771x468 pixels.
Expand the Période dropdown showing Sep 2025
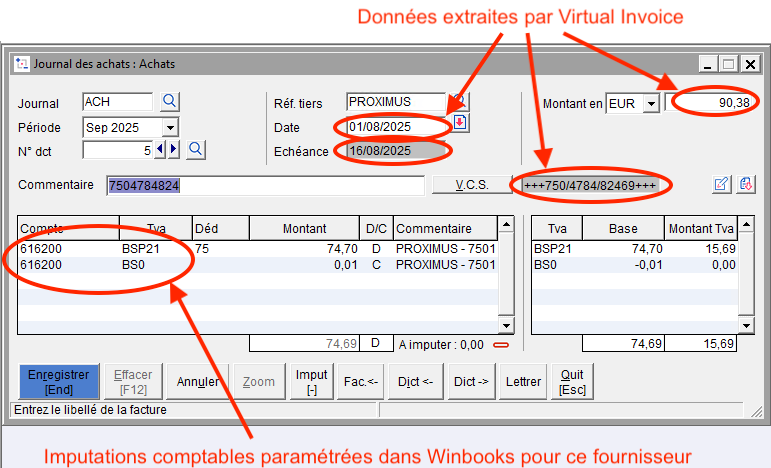[170, 128]
